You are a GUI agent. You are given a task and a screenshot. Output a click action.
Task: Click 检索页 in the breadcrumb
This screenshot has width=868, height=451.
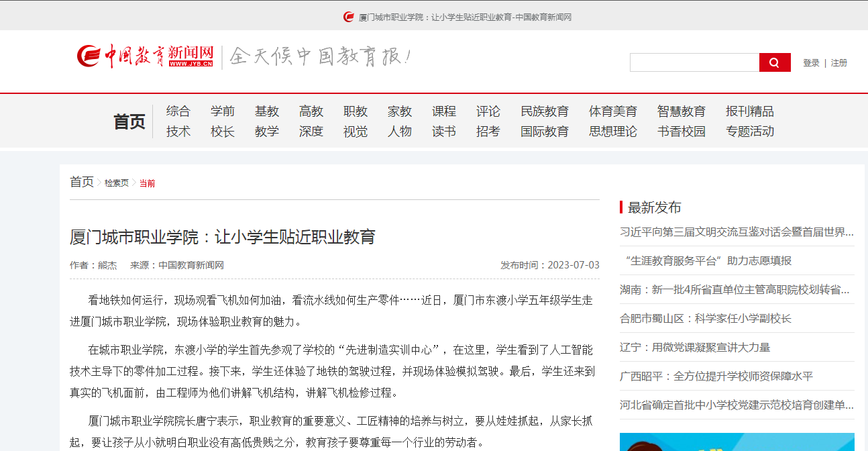pos(117,183)
